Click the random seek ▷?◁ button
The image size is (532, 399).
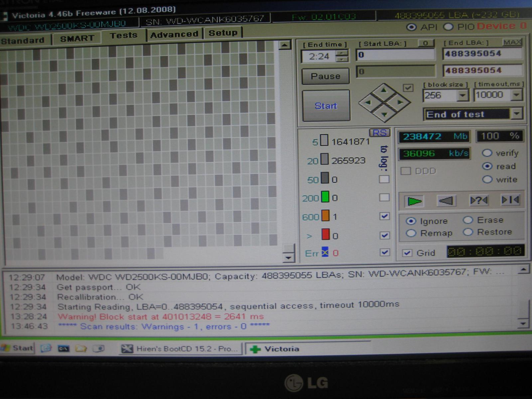479,200
